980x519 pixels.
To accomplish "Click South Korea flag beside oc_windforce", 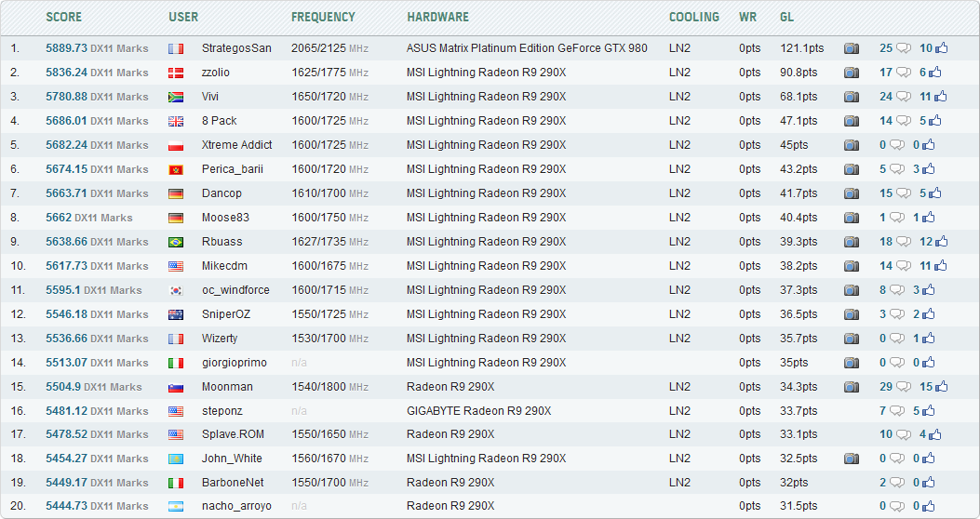I will [176, 290].
